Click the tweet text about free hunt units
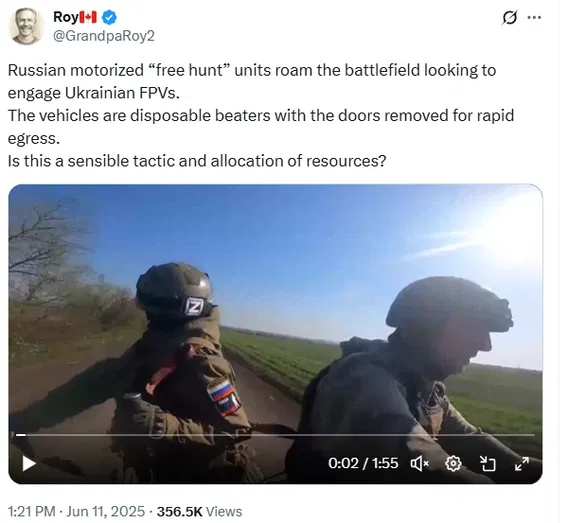 click(261, 116)
